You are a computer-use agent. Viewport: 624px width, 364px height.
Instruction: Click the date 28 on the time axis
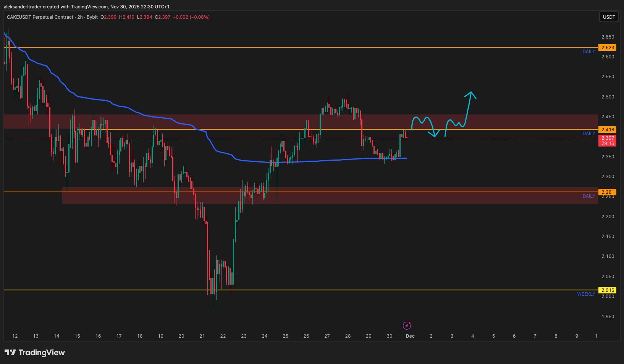(348, 336)
